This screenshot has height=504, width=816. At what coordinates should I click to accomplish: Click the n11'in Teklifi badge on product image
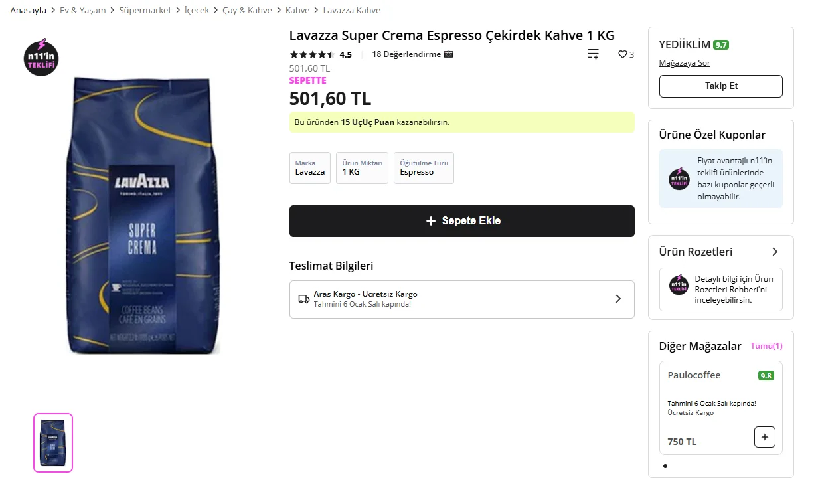click(41, 58)
